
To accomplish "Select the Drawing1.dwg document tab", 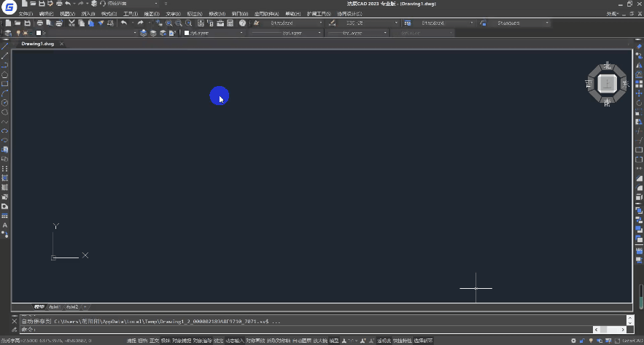I will 37,44.
